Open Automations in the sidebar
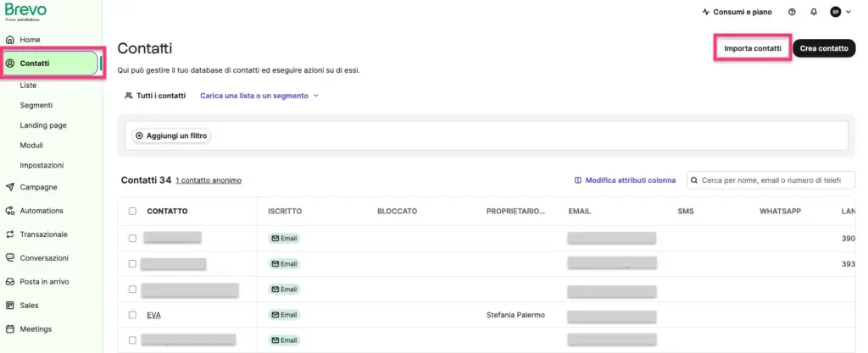868x353 pixels. point(42,211)
